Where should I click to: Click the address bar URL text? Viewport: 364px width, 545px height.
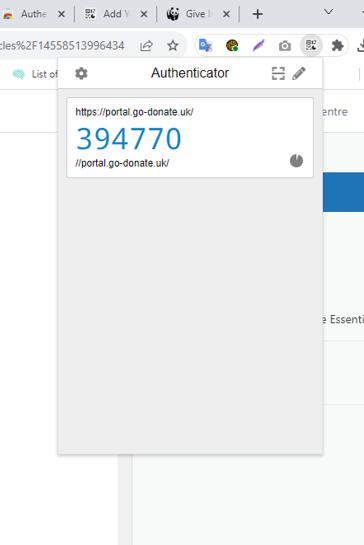coord(62,46)
